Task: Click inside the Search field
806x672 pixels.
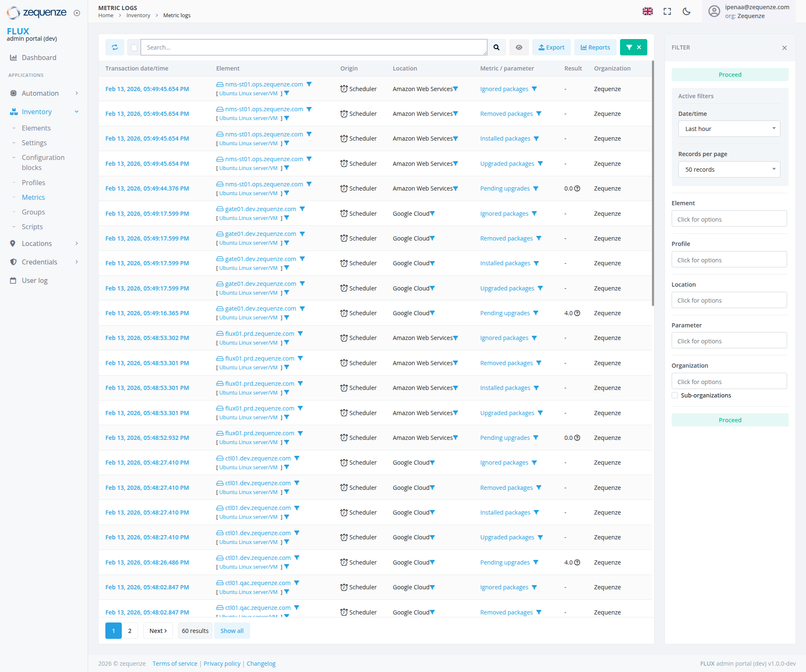Action: 314,47
